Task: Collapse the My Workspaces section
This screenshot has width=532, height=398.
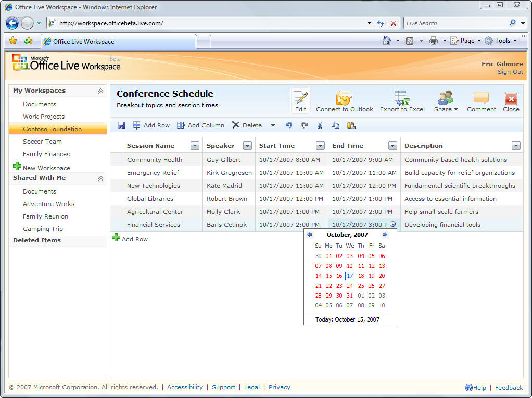Action: point(100,91)
